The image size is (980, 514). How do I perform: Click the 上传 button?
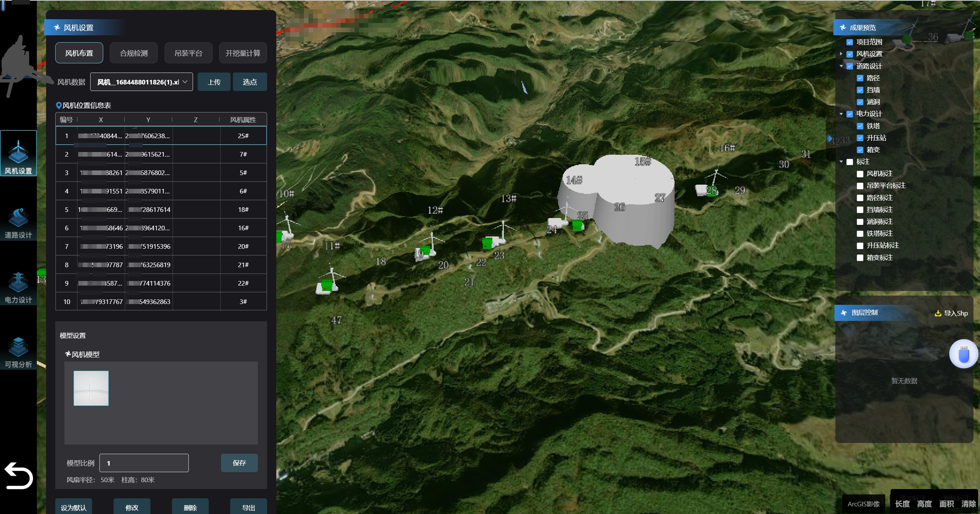click(x=214, y=82)
